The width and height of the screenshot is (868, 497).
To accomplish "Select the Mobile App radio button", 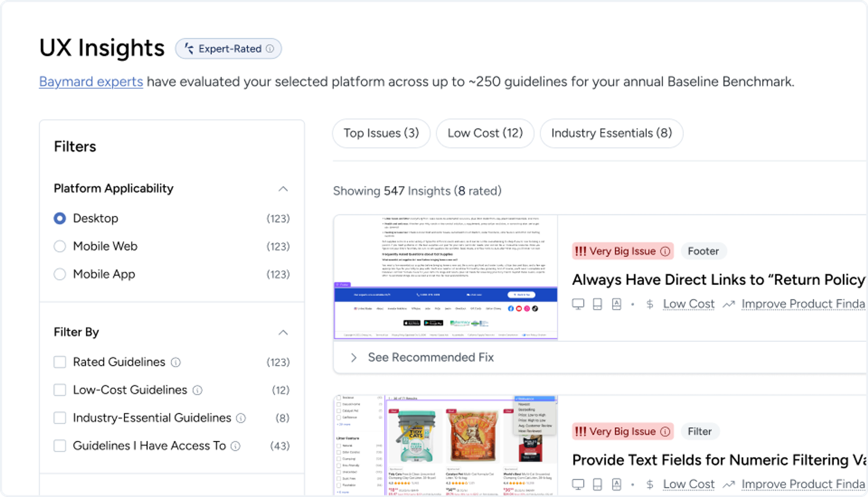I will pos(60,274).
